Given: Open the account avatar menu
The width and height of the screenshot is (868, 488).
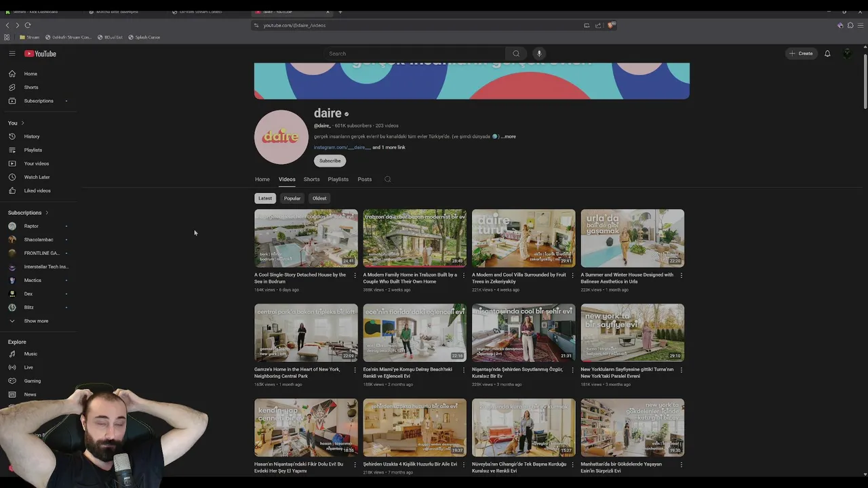Looking at the screenshot, I should click(x=847, y=54).
